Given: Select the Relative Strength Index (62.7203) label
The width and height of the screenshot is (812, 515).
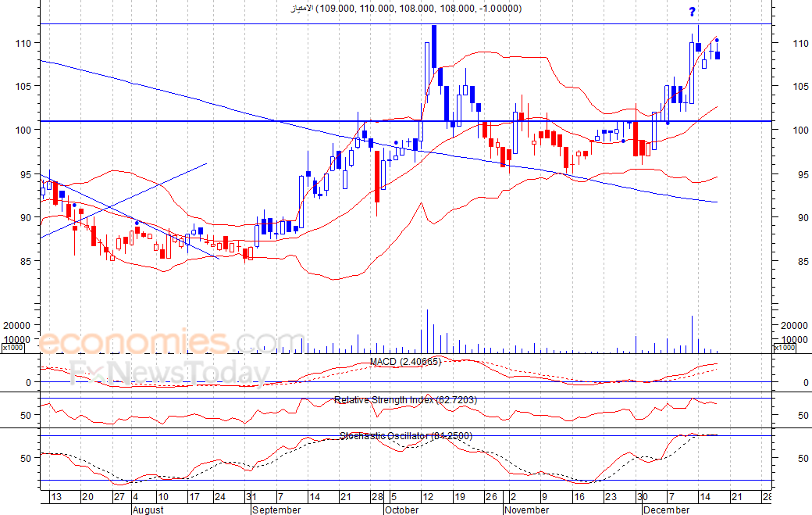Looking at the screenshot, I should 405,400.
